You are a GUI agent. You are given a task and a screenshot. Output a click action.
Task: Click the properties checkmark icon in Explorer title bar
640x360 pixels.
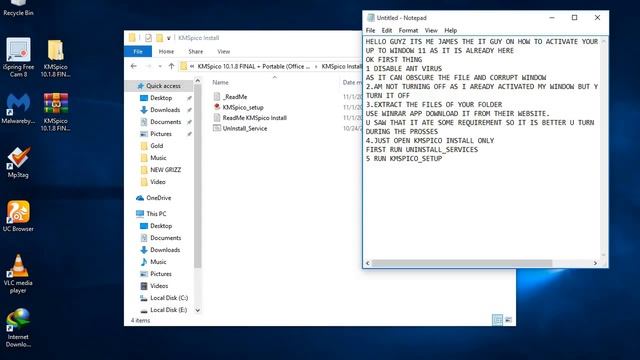click(148, 38)
